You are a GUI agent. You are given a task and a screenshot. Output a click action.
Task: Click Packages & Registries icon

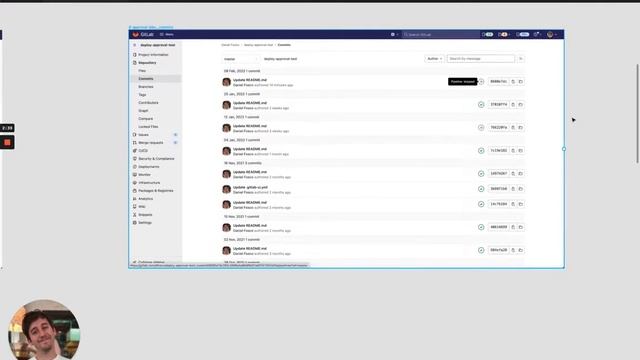click(135, 191)
